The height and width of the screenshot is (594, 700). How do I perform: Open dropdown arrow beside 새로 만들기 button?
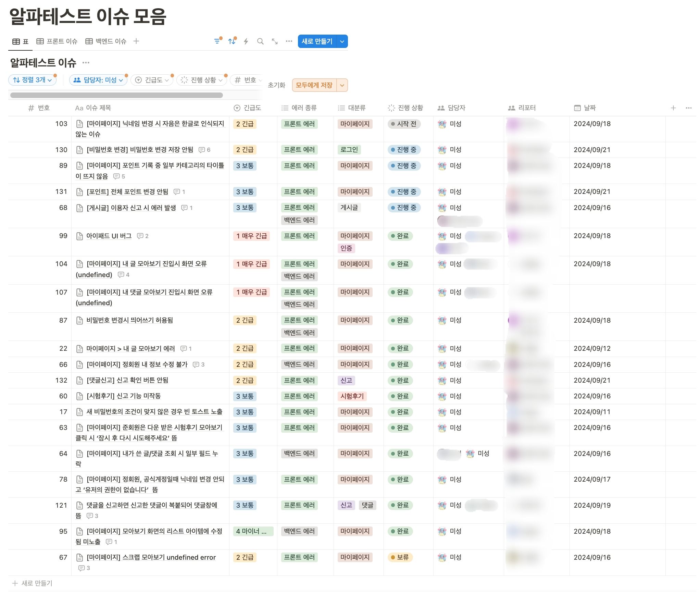[x=342, y=41]
